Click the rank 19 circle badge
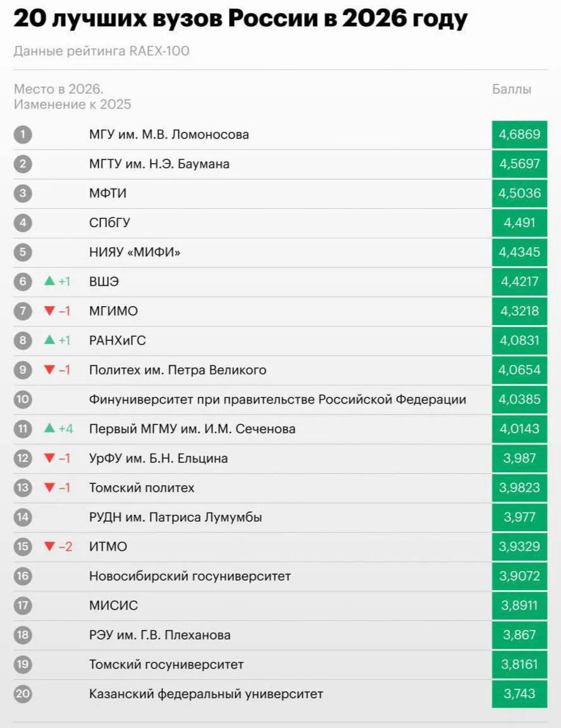561x728 pixels. tap(23, 664)
